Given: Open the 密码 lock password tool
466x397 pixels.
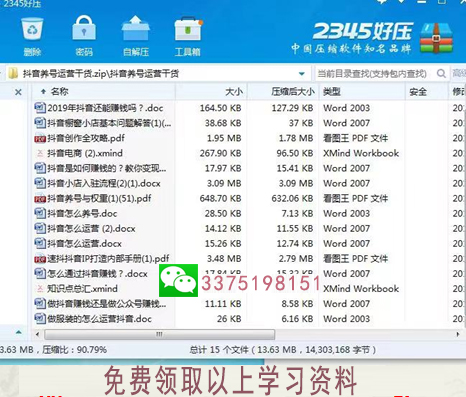Looking at the screenshot, I should pyautogui.click(x=84, y=28).
